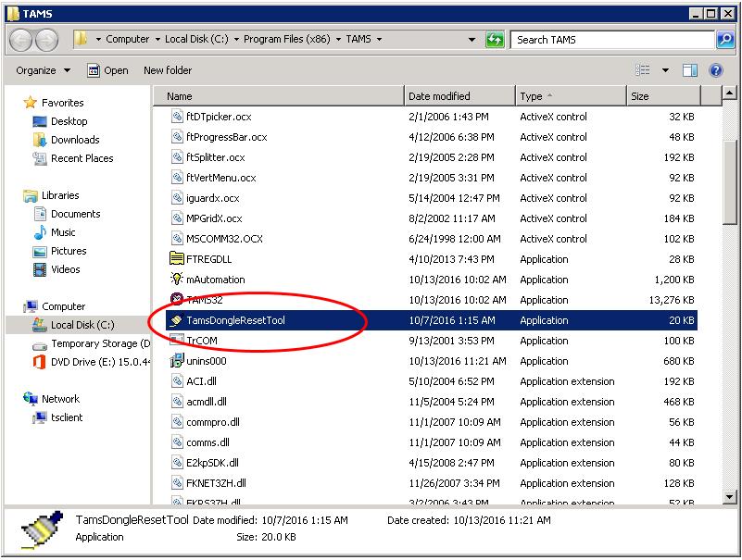742x560 pixels.
Task: Select the acmdll.dll file name
Action: point(207,402)
